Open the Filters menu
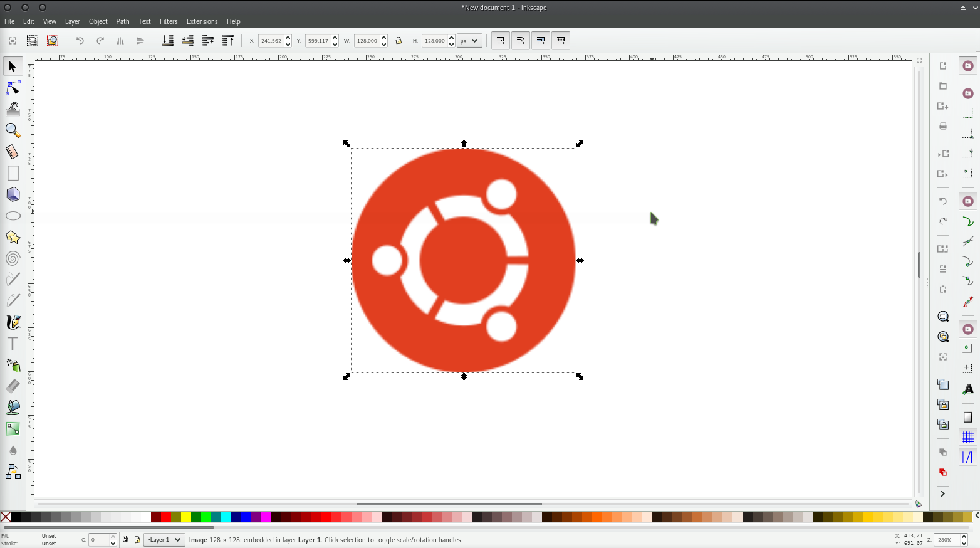 [169, 21]
